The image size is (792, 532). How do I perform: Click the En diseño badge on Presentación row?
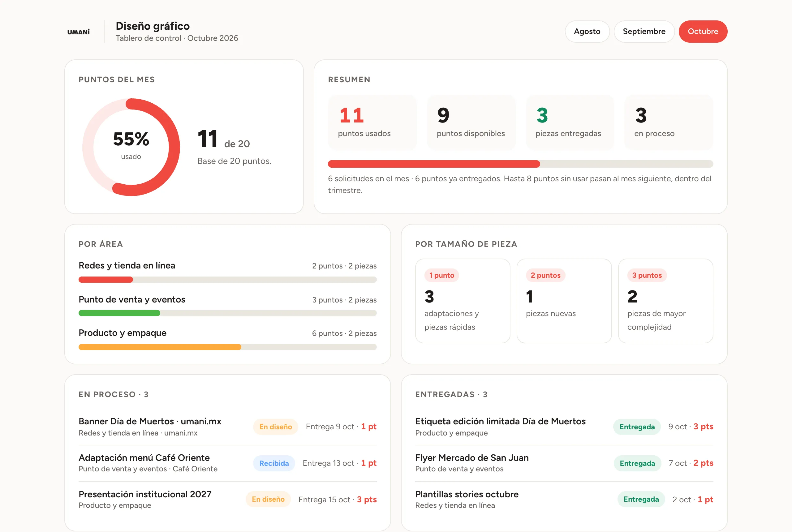coord(268,500)
